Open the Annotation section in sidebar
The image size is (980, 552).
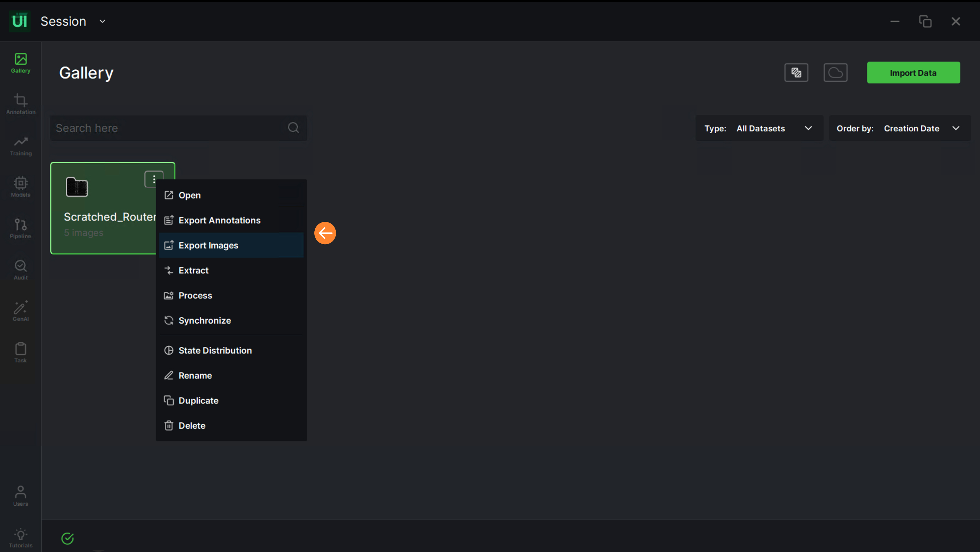[x=20, y=104]
